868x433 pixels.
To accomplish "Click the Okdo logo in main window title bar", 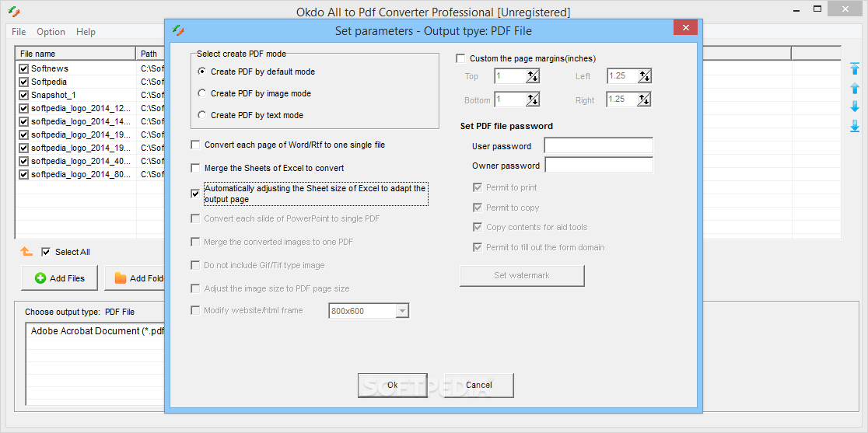I will point(13,11).
